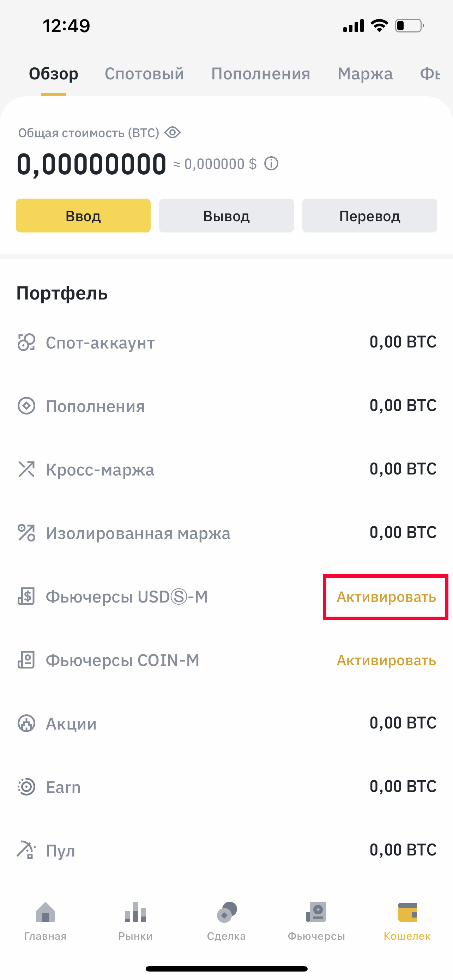Open the Рынки markets icon
Image resolution: width=453 pixels, height=980 pixels.
135,912
